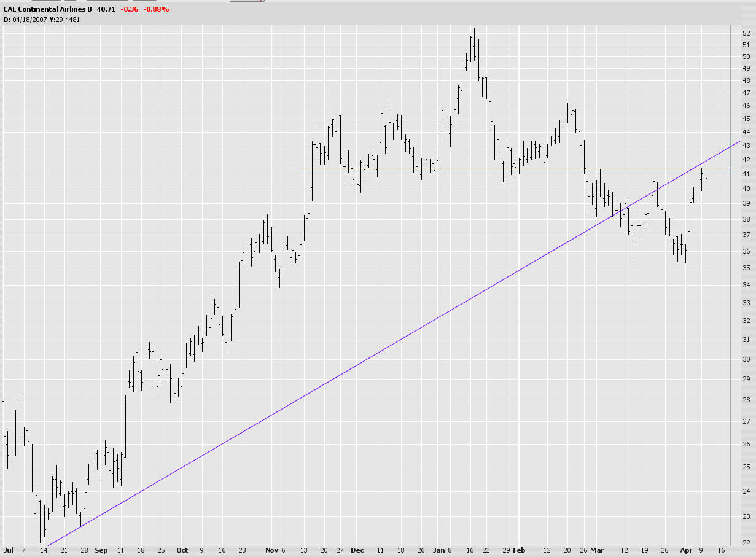
Task: Select the horizontal support line near 41
Action: coord(518,168)
